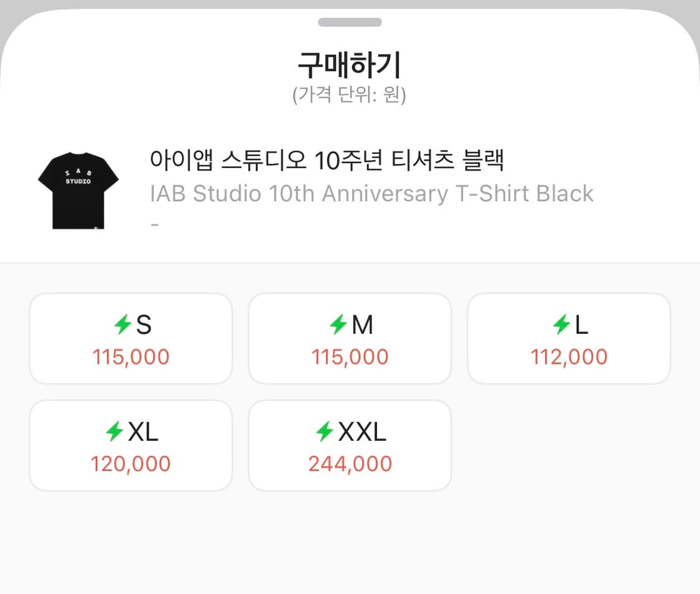Select the size S option priced 115,000
Screen dimensions: 700x594
click(x=131, y=338)
